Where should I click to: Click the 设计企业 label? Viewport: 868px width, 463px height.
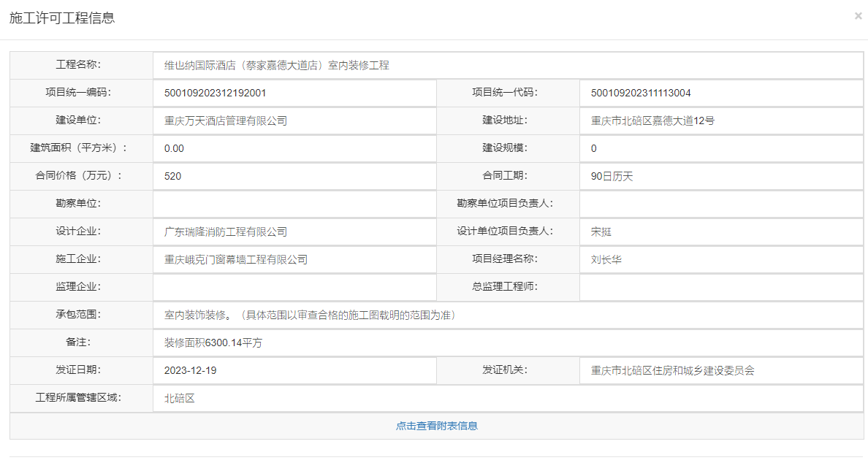[78, 231]
